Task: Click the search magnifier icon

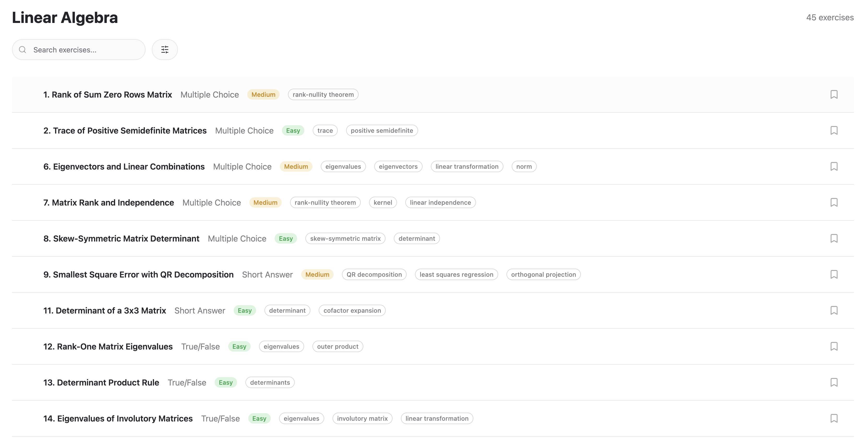Action: [23, 50]
